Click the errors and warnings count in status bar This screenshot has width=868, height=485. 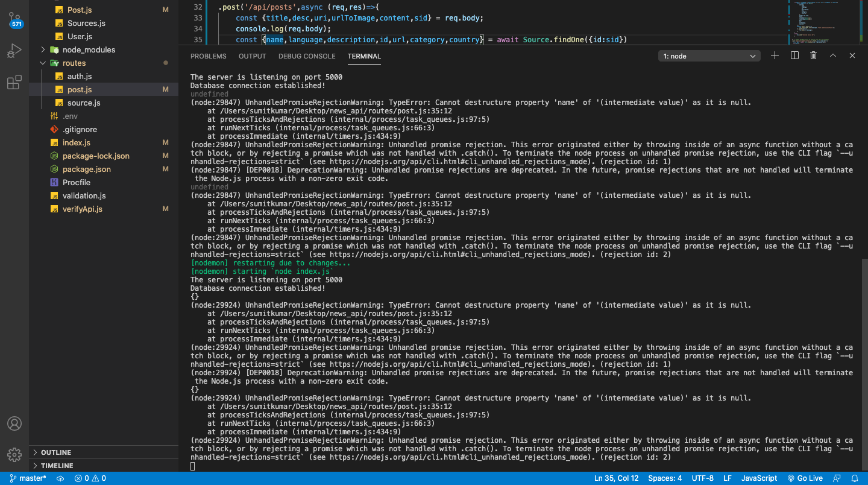point(90,478)
